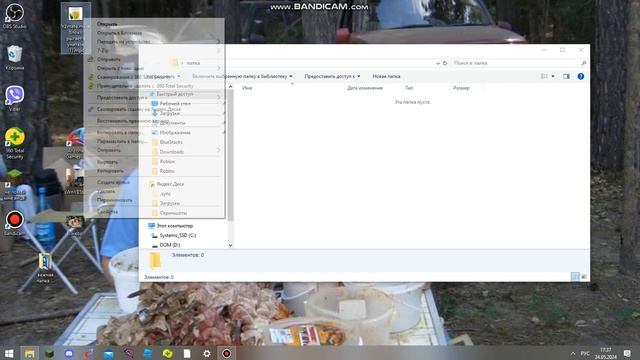Image resolution: width=640 pixels, height=360 pixels.
Task: Click the change view layout icon
Action: (x=544, y=76)
